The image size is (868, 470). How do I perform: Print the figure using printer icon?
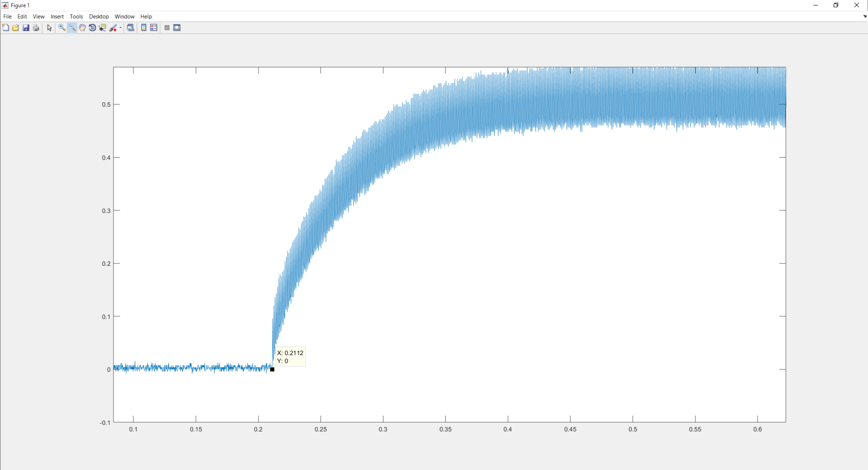36,28
